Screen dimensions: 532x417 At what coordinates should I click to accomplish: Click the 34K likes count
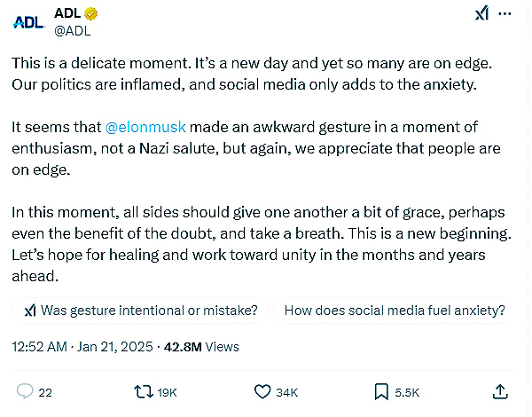click(286, 392)
